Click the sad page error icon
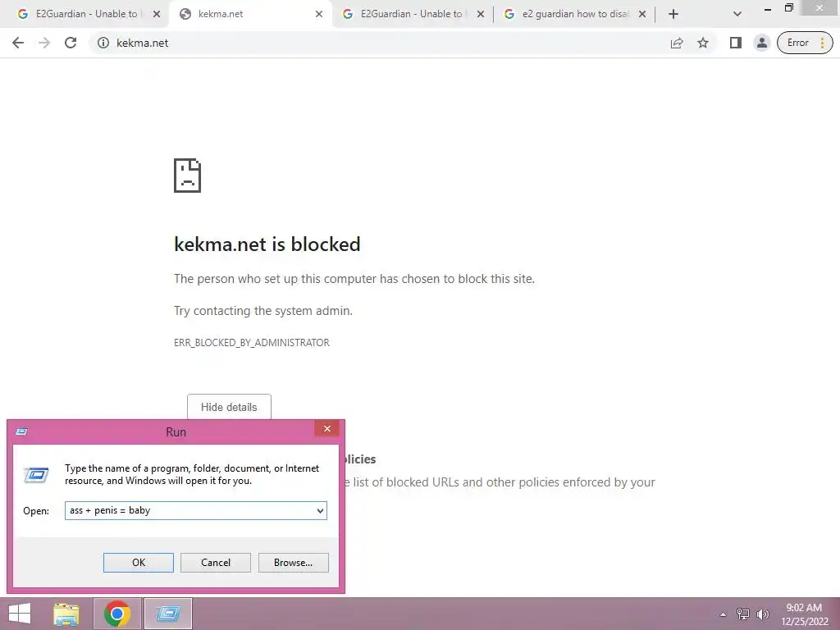 [x=188, y=176]
